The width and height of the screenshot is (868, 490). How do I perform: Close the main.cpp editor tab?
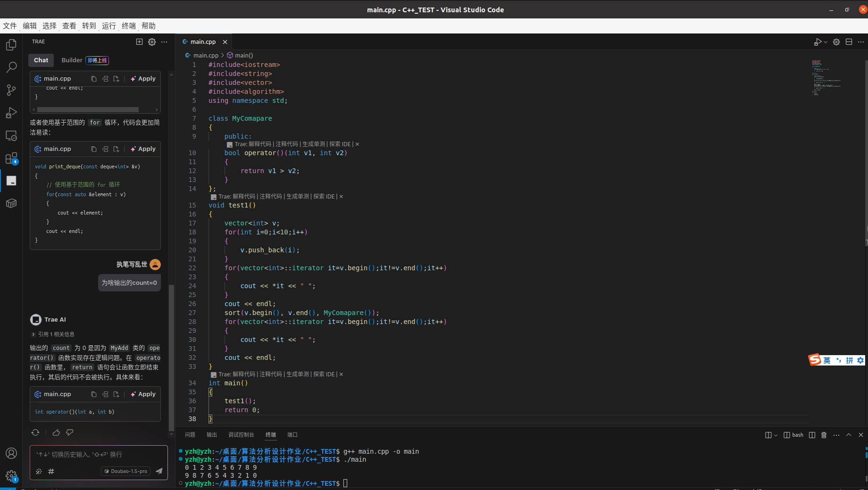point(225,42)
